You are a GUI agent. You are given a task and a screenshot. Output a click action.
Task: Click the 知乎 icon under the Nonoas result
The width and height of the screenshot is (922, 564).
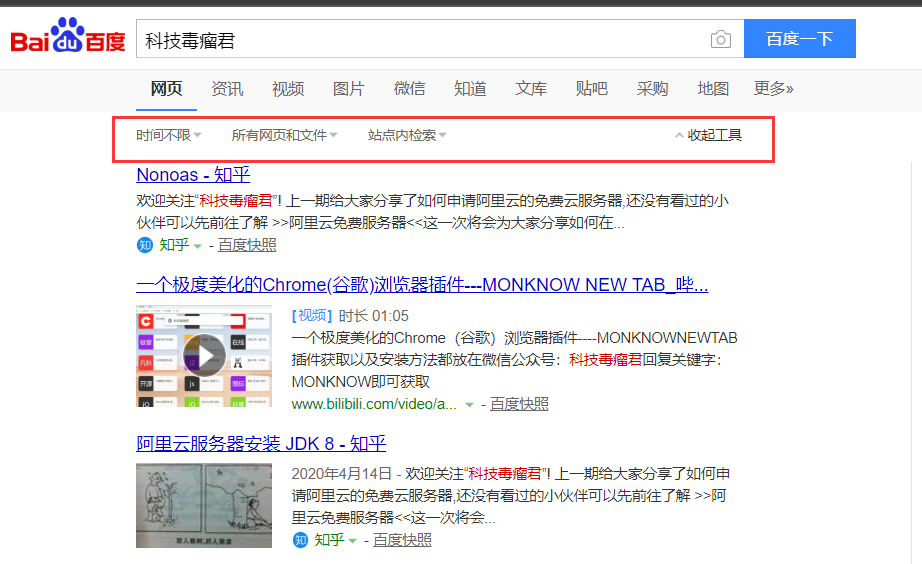click(145, 245)
